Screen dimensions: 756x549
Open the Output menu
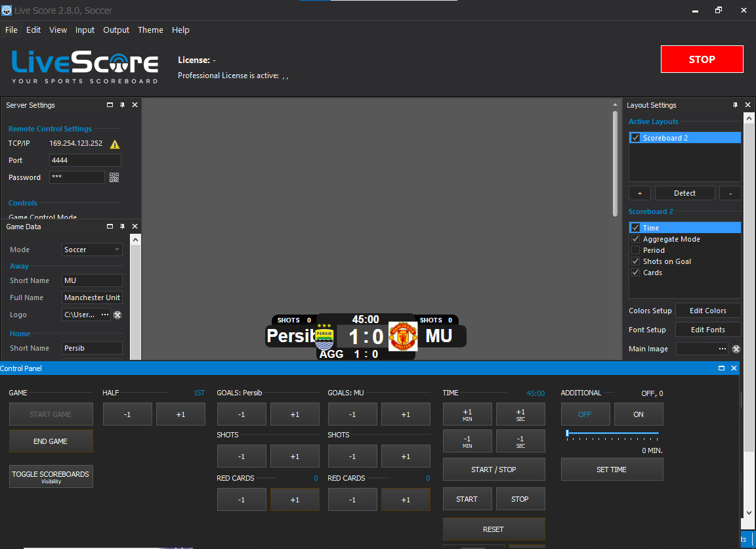pos(116,30)
